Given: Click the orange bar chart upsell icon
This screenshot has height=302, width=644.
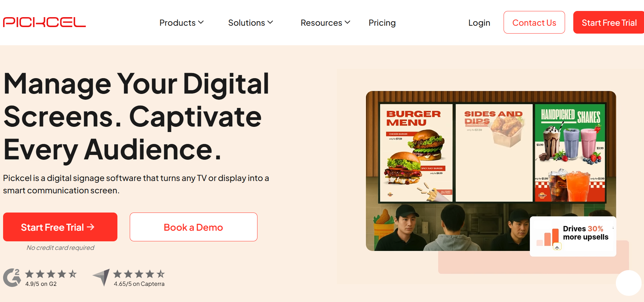Looking at the screenshot, I should pyautogui.click(x=548, y=238).
